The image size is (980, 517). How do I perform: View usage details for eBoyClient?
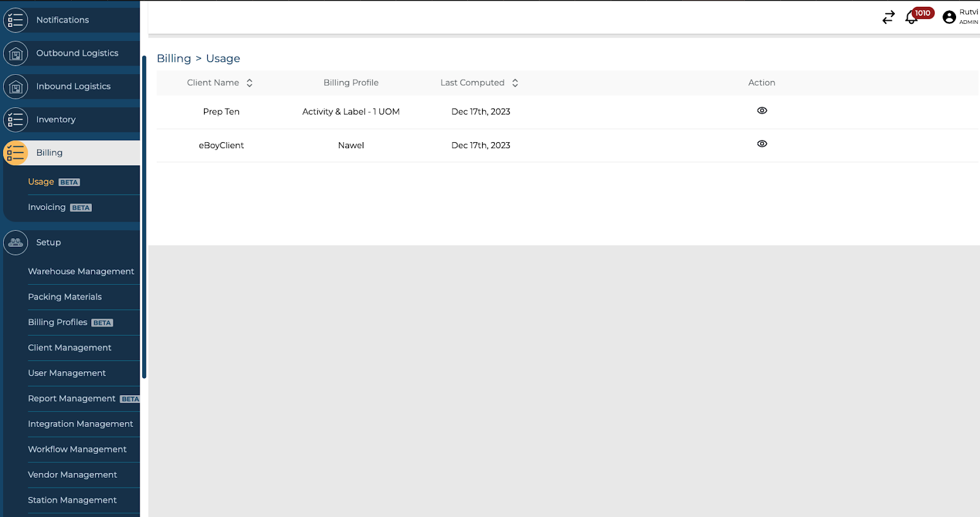[x=761, y=144]
